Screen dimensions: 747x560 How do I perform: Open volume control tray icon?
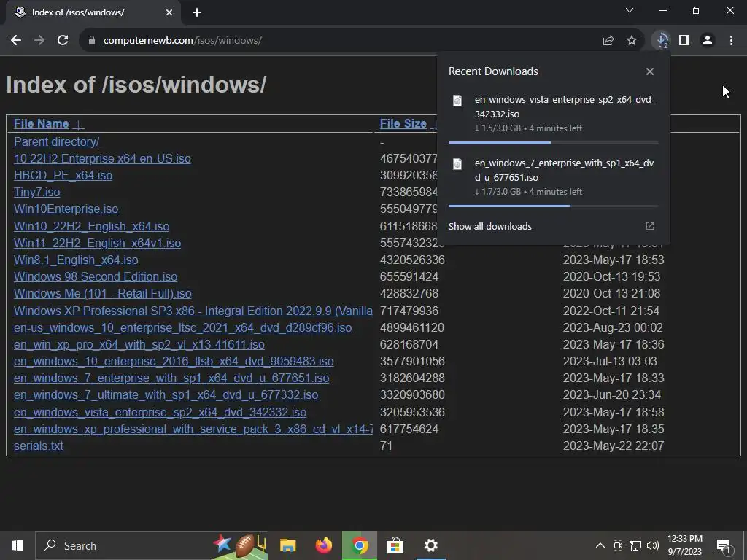(x=653, y=545)
